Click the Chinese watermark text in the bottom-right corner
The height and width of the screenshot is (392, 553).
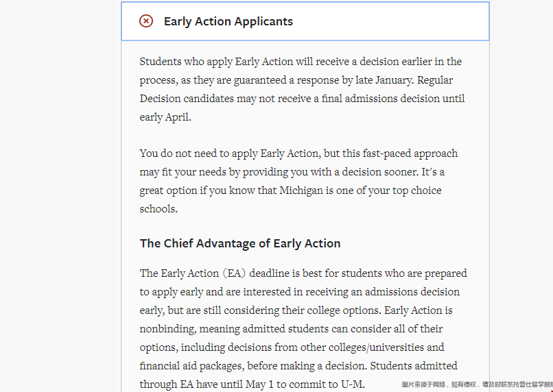tap(477, 385)
